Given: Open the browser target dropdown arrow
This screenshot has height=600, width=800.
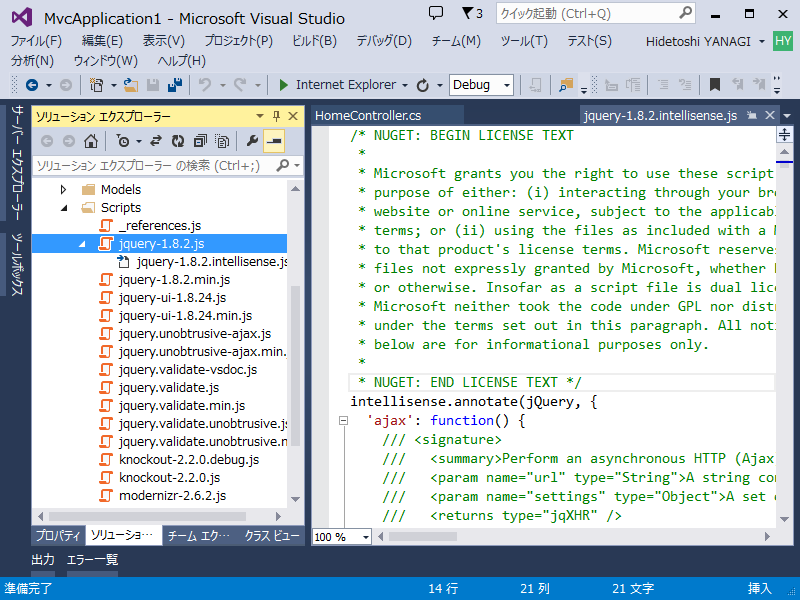Looking at the screenshot, I should [x=405, y=85].
